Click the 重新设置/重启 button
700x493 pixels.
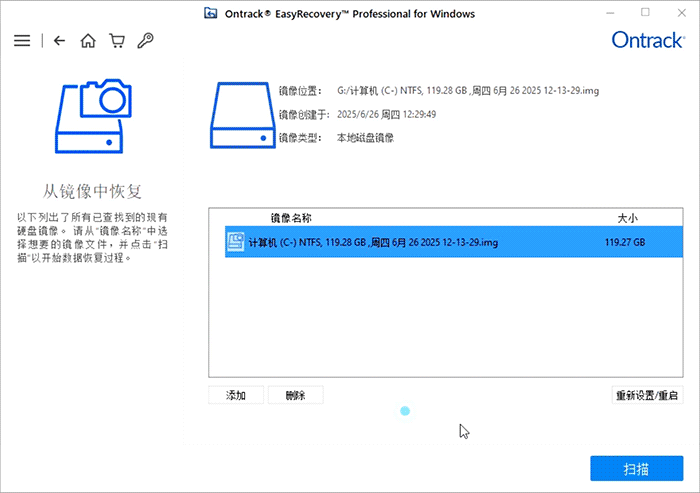647,395
